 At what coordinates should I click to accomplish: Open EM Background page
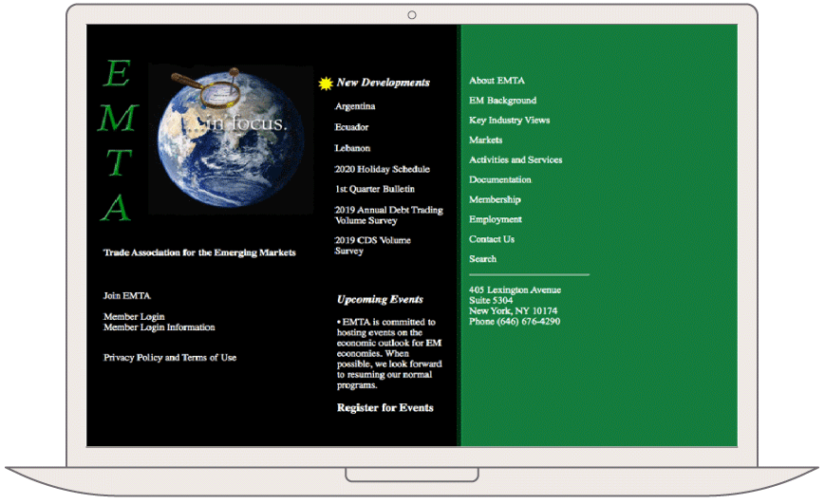502,101
